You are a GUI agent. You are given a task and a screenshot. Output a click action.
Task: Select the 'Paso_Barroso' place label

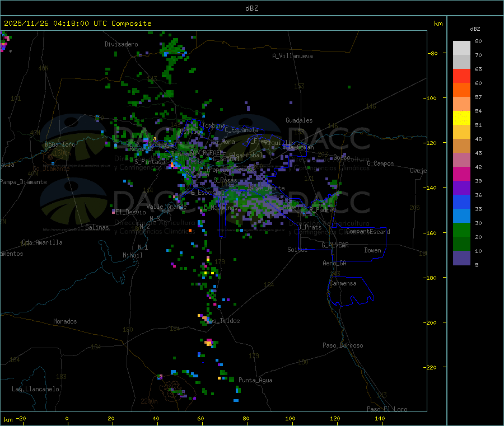point(343,345)
